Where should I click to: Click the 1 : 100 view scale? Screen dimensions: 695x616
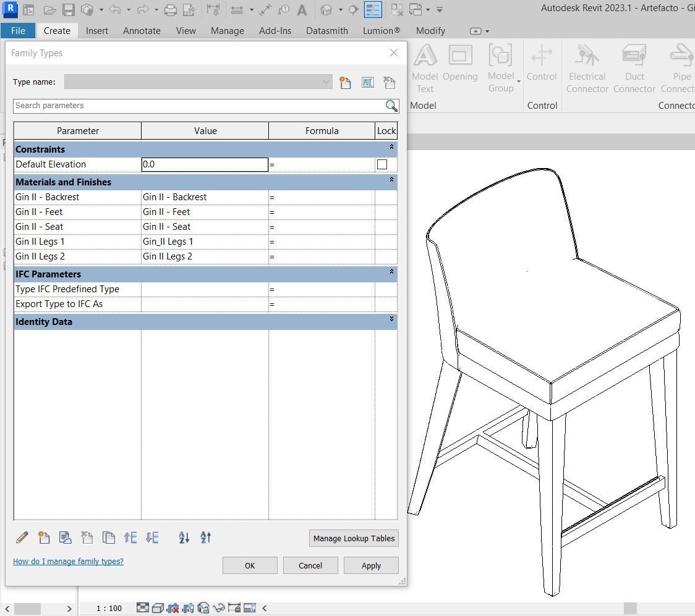(109, 609)
